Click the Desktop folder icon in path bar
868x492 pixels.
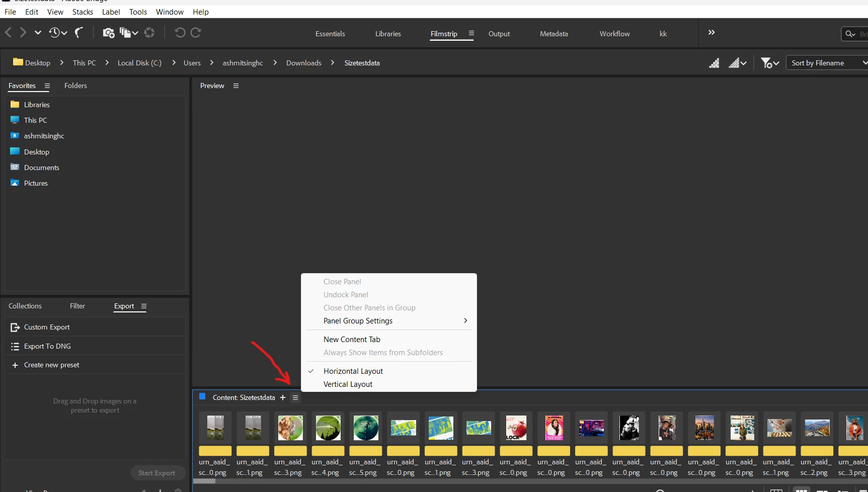[x=18, y=62]
